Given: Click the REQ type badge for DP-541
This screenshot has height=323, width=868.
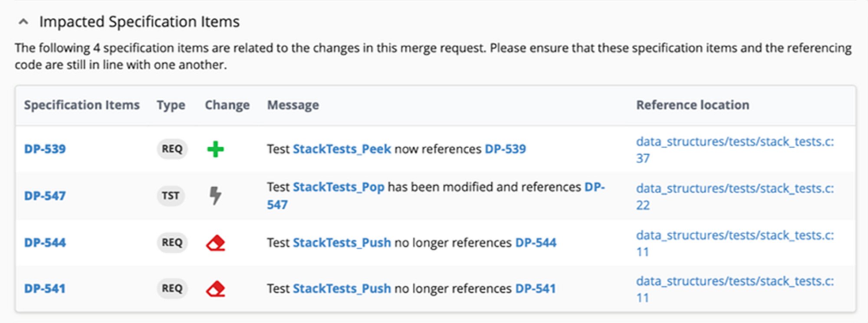Looking at the screenshot, I should (x=172, y=289).
